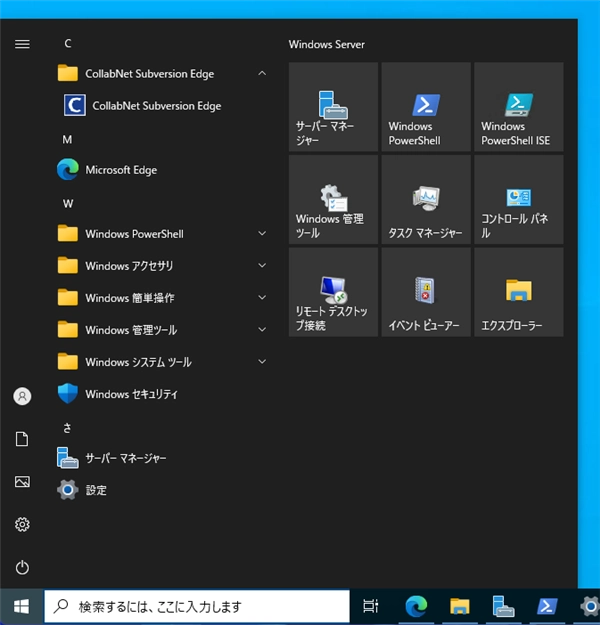Open the Settings gear on the taskbar
The image size is (600, 625).
tap(589, 607)
